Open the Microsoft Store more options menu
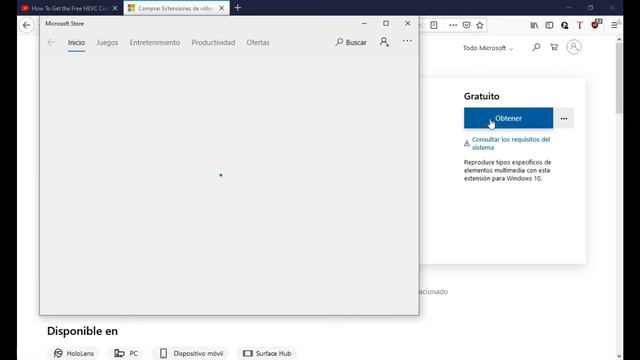 point(407,41)
